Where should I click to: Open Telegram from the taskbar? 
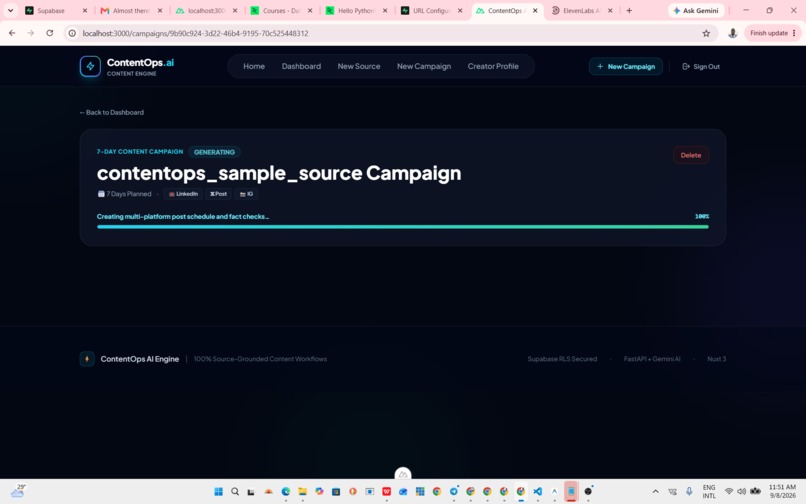454,492
